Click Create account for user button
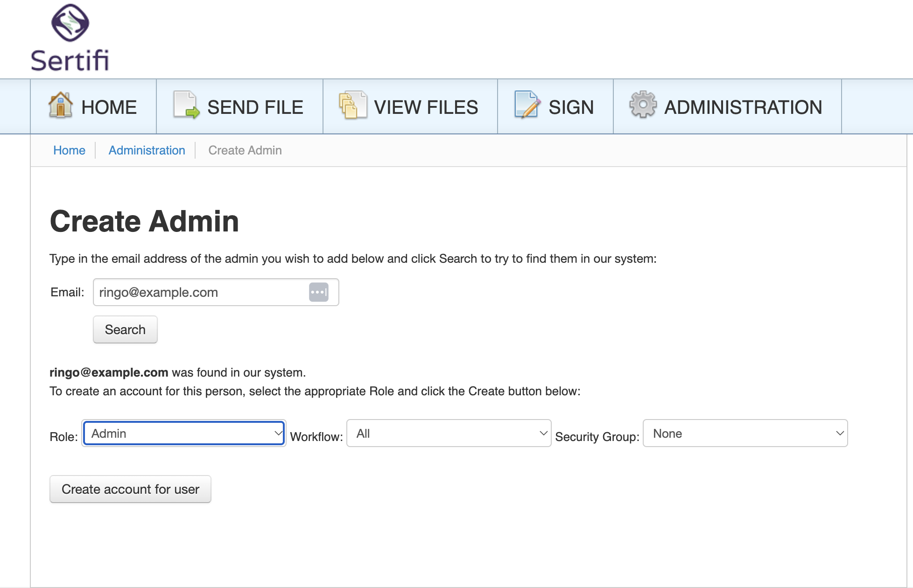Screen dimensions: 913x588 click(x=130, y=489)
